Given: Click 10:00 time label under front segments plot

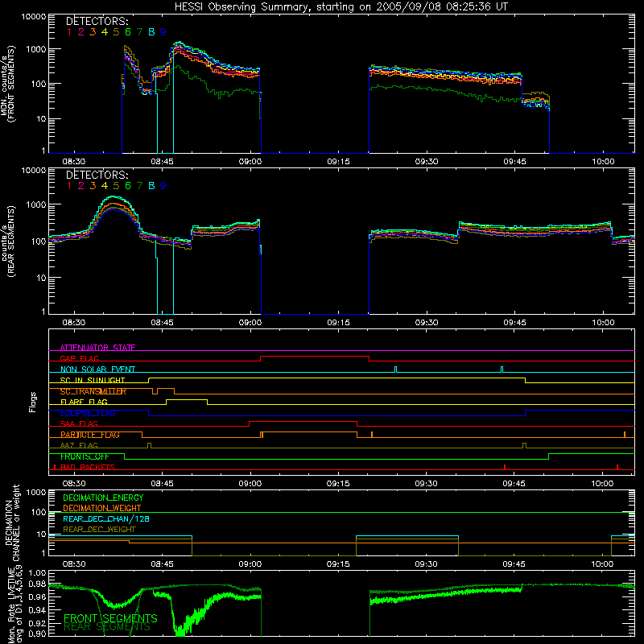Looking at the screenshot, I should 603,162.
